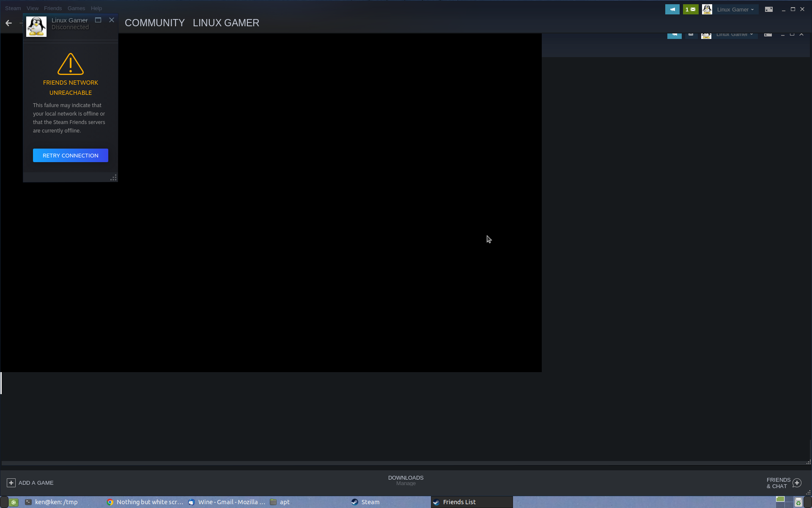Open the Friends menu
This screenshot has height=508, width=812.
[52, 8]
